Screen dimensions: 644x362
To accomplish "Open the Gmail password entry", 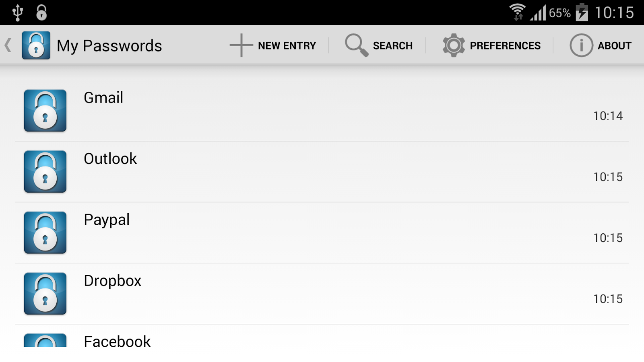I will (282, 111).
